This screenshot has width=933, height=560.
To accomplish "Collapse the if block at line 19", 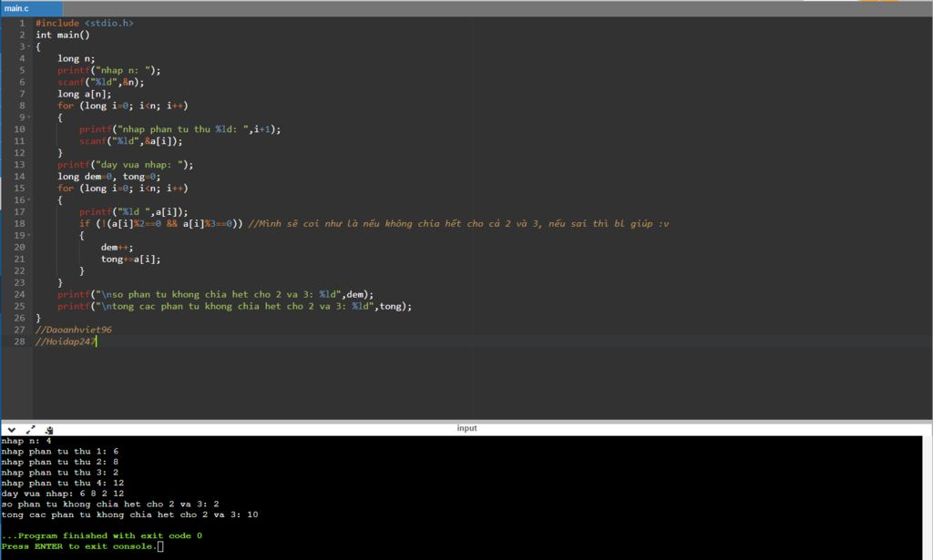I will (29, 236).
